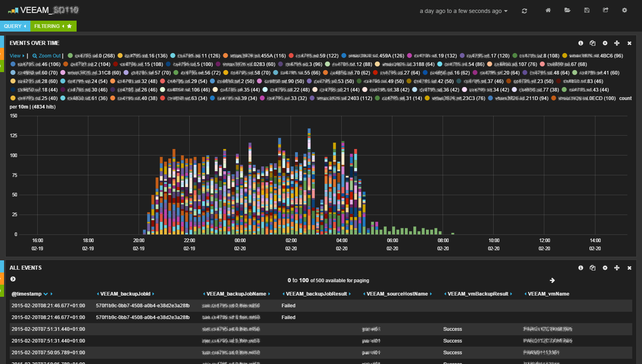Collapse the Query section tab
This screenshot has width=642, height=364.
point(15,26)
